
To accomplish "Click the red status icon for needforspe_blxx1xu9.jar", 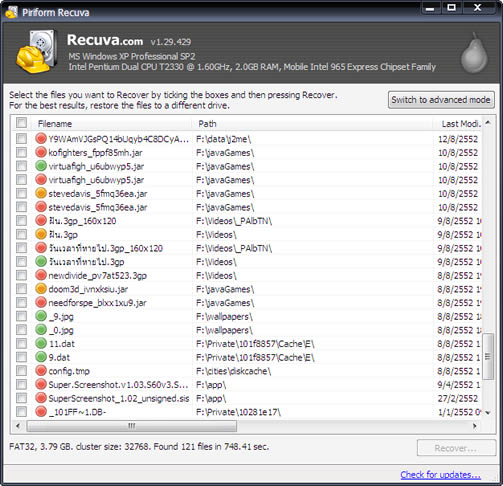I will [41, 302].
